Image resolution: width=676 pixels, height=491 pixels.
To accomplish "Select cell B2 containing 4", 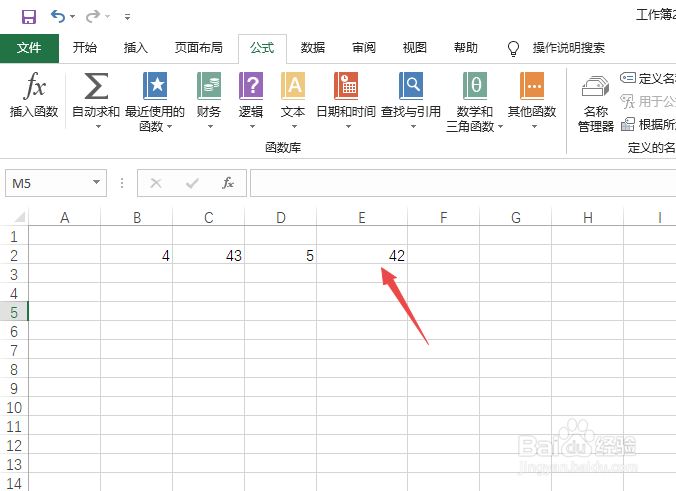I will [x=137, y=256].
